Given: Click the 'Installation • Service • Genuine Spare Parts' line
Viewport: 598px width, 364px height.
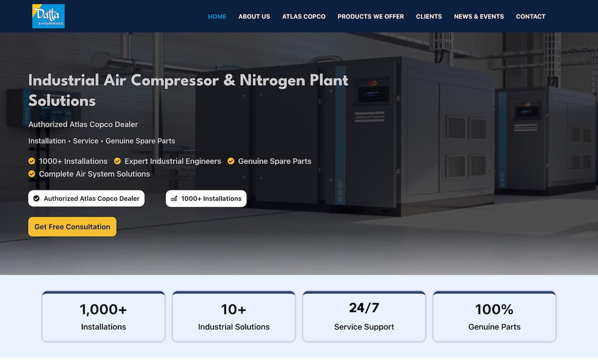Looking at the screenshot, I should (x=102, y=141).
